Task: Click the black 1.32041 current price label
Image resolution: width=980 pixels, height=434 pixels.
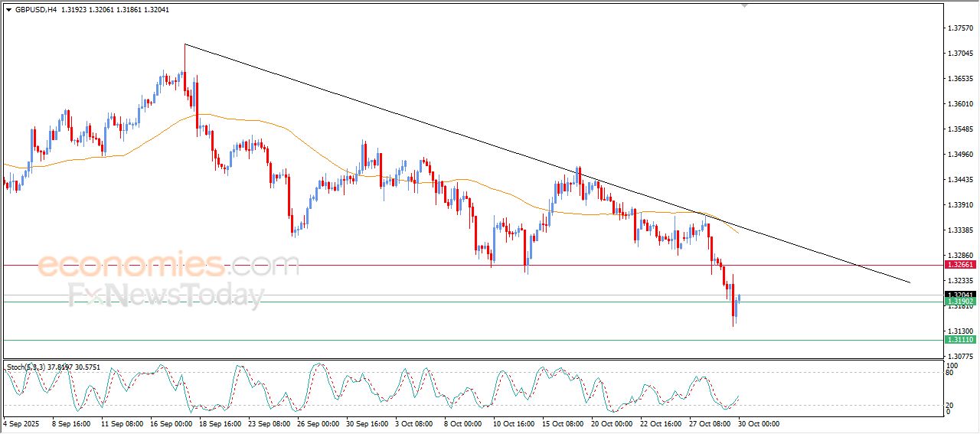Action: [959, 295]
